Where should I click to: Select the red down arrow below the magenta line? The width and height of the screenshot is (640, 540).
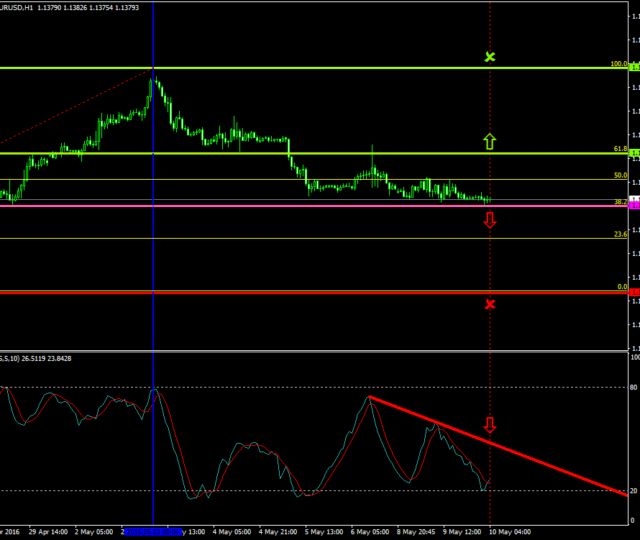click(x=490, y=220)
